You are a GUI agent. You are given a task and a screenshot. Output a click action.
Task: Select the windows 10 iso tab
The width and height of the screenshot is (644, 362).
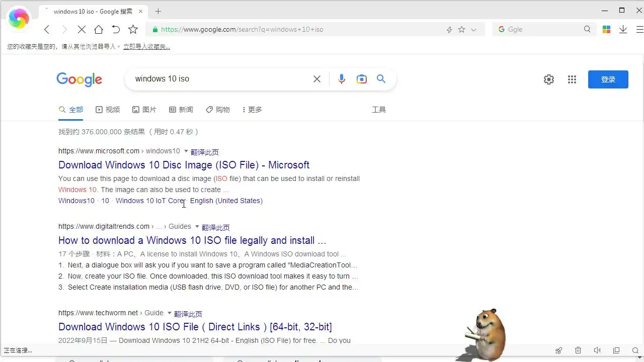[x=93, y=11]
